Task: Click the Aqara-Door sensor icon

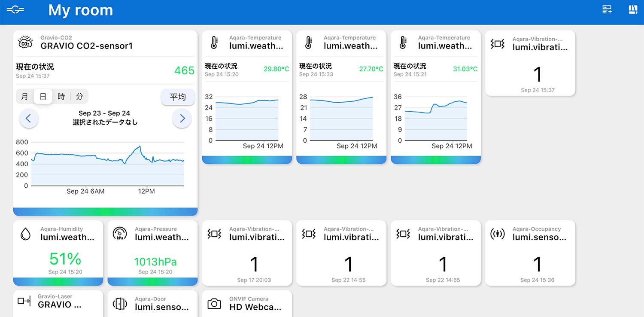Action: click(120, 304)
